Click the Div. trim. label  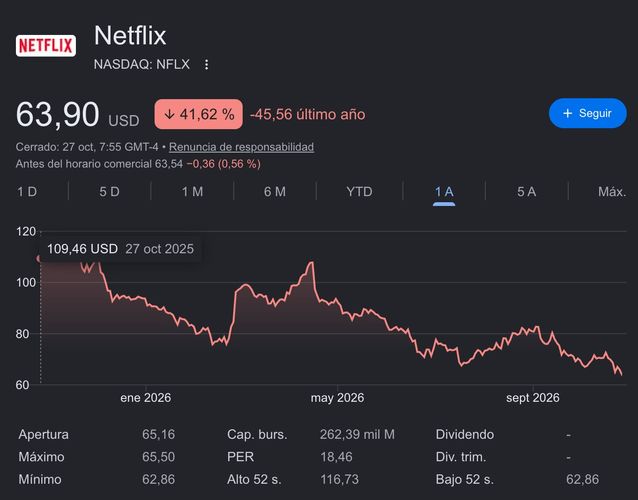[461, 457]
